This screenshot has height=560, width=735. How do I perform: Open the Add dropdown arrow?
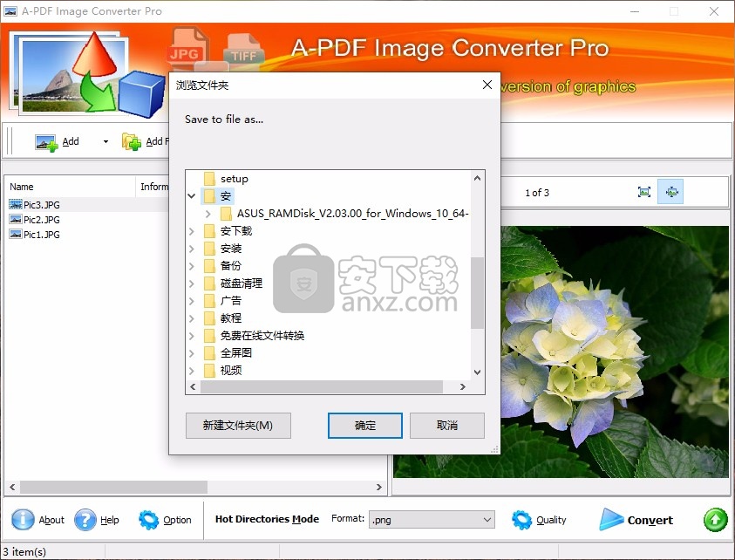[106, 141]
